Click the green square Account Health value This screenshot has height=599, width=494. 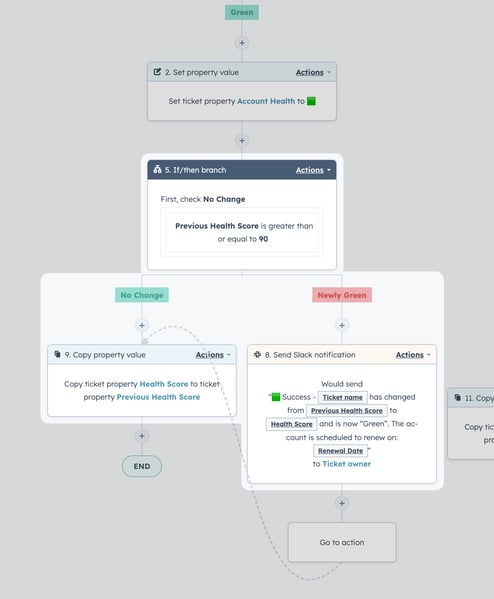pos(311,101)
